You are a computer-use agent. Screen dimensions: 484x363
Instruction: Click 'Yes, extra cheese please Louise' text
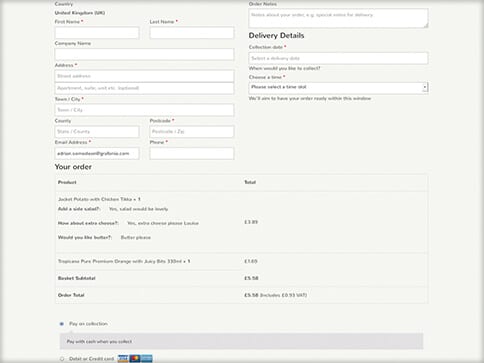tap(163, 223)
